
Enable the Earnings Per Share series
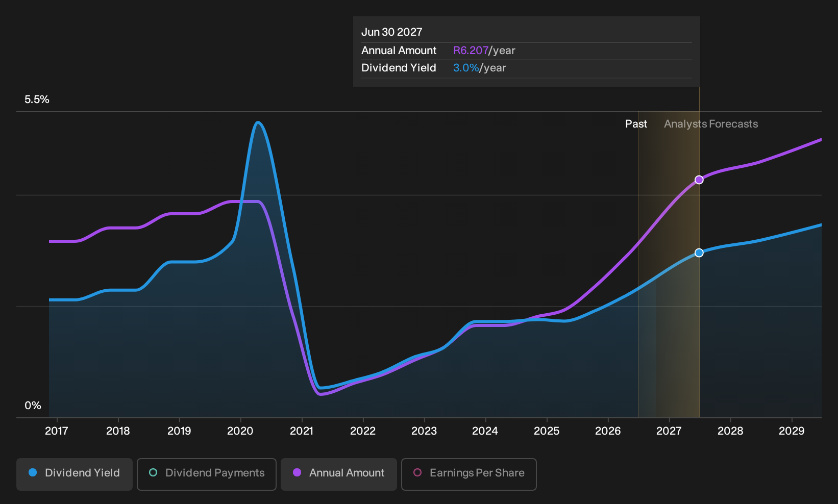pos(469,474)
